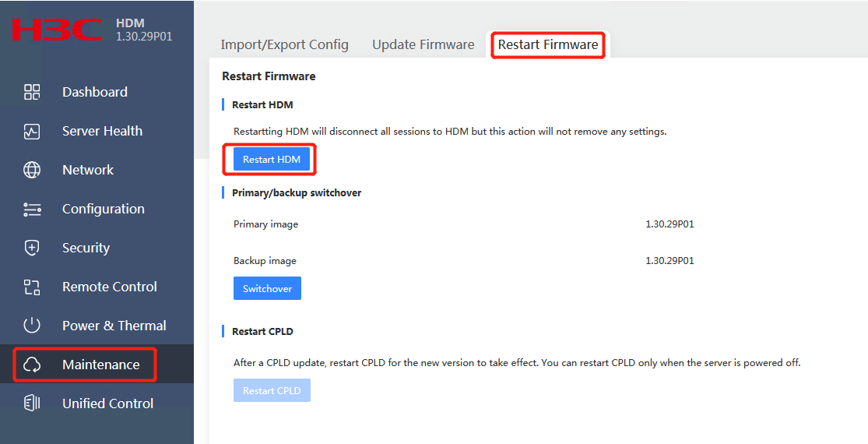
Task: Click the greyed-out Restart CPLD button
Action: point(272,390)
